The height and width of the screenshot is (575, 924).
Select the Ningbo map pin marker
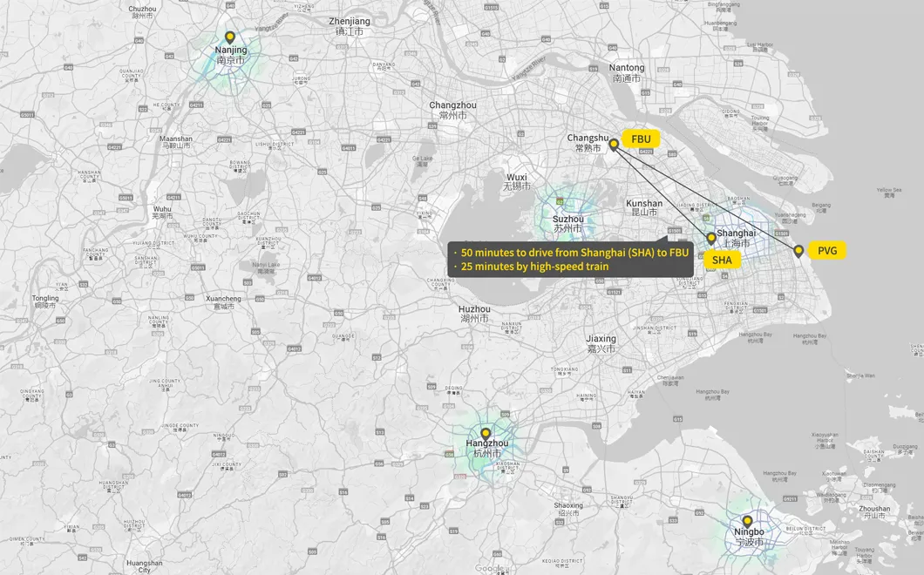pyautogui.click(x=747, y=521)
